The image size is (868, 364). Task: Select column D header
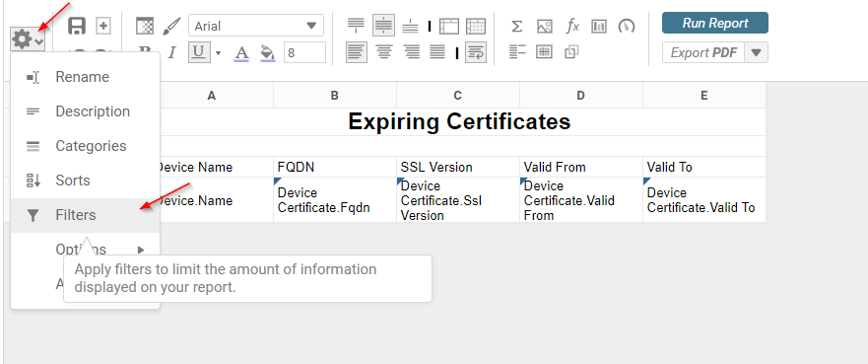coord(580,96)
